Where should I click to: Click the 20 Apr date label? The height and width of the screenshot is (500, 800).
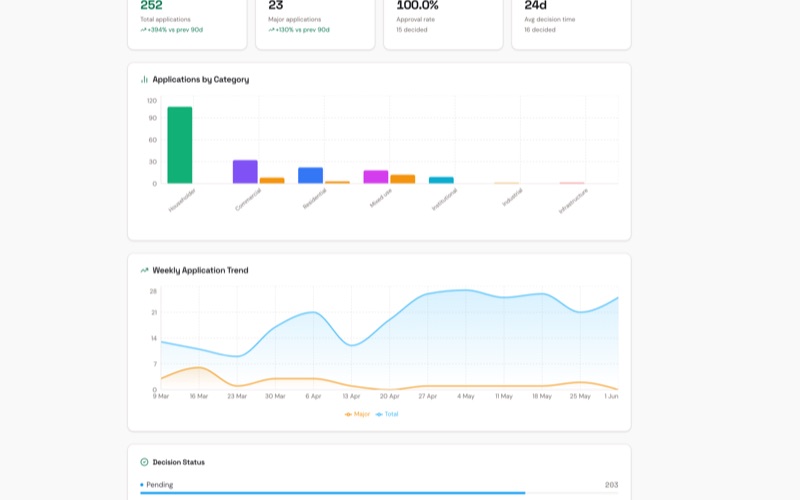tap(389, 396)
